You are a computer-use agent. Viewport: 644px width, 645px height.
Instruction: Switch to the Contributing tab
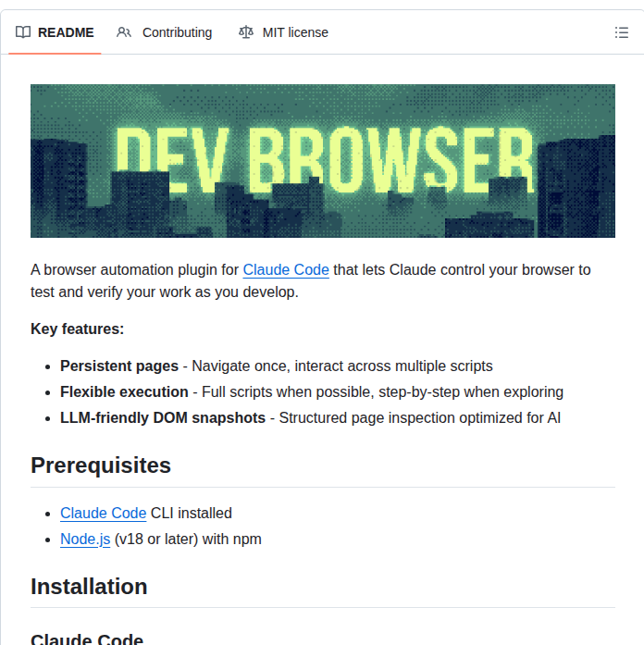click(164, 32)
